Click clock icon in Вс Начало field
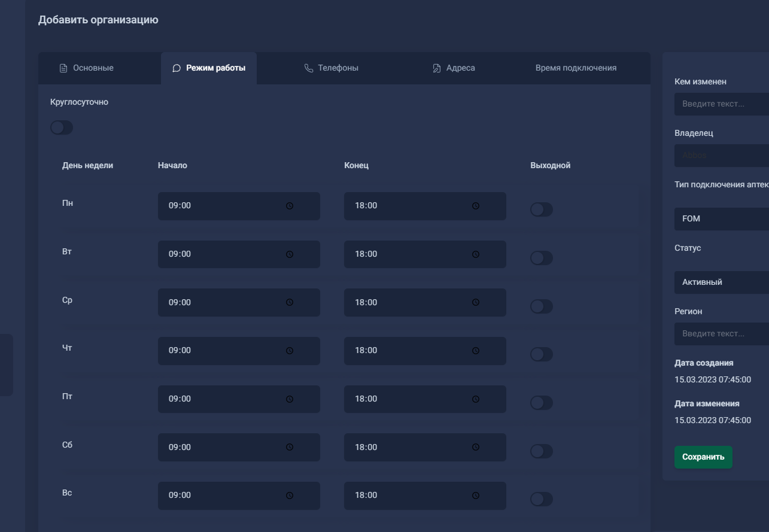 pos(290,495)
